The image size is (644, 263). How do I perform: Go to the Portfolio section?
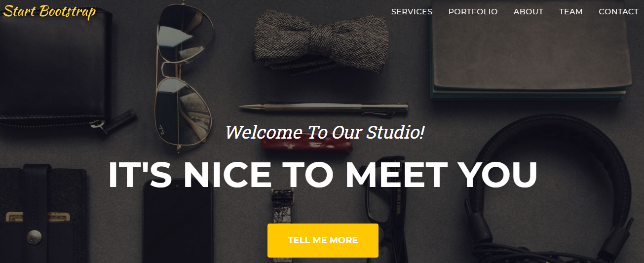pyautogui.click(x=473, y=11)
